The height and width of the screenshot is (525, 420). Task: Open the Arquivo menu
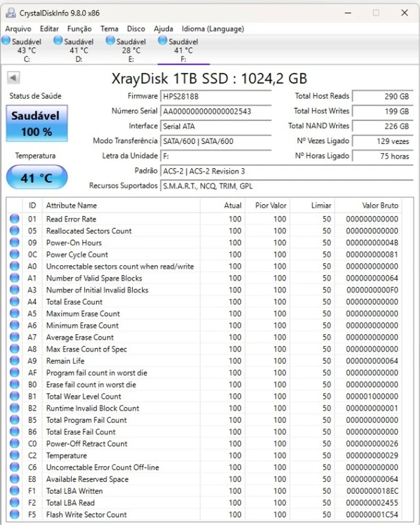[18, 29]
